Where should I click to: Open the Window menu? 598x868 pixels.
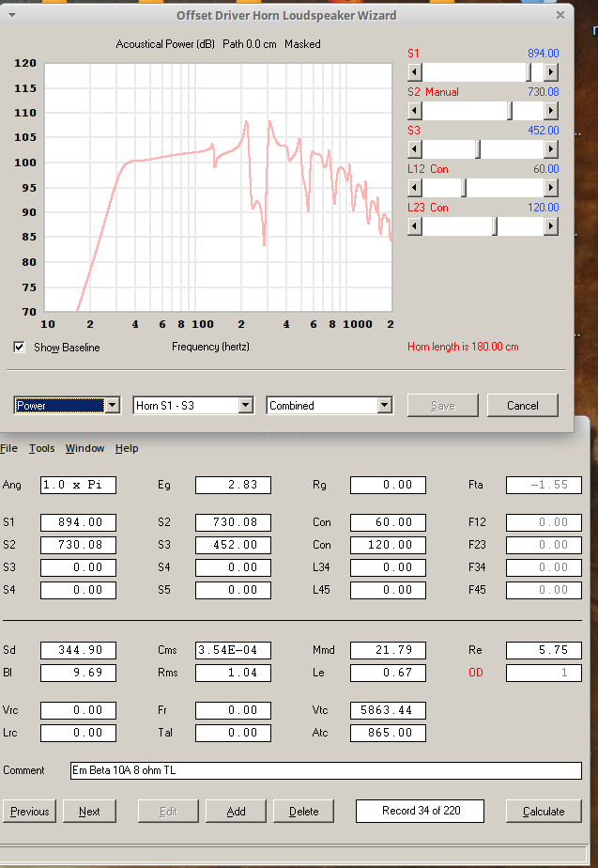coord(84,448)
